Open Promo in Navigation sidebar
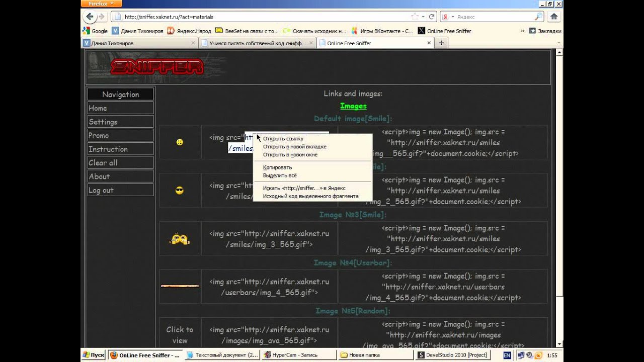Viewport: 644px width, 362px height. pos(120,135)
